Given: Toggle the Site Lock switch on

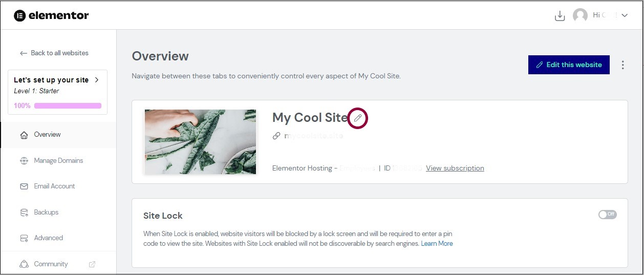Looking at the screenshot, I should pos(608,214).
